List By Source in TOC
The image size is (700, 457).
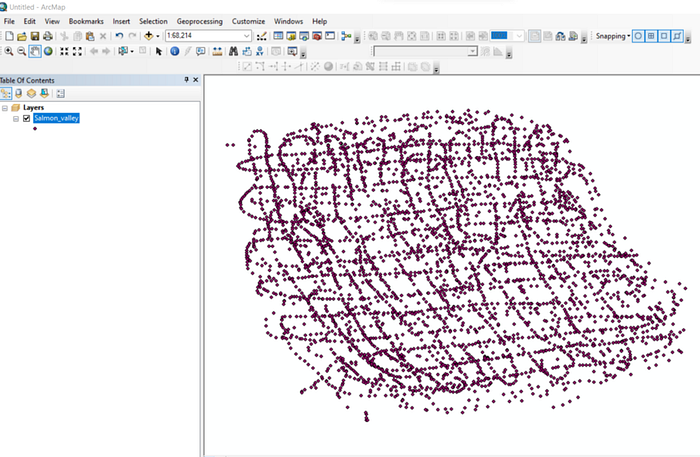(18, 93)
